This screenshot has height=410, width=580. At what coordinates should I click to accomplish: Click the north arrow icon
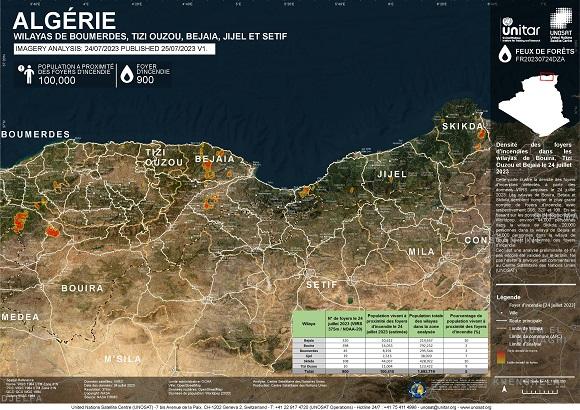click(x=504, y=389)
